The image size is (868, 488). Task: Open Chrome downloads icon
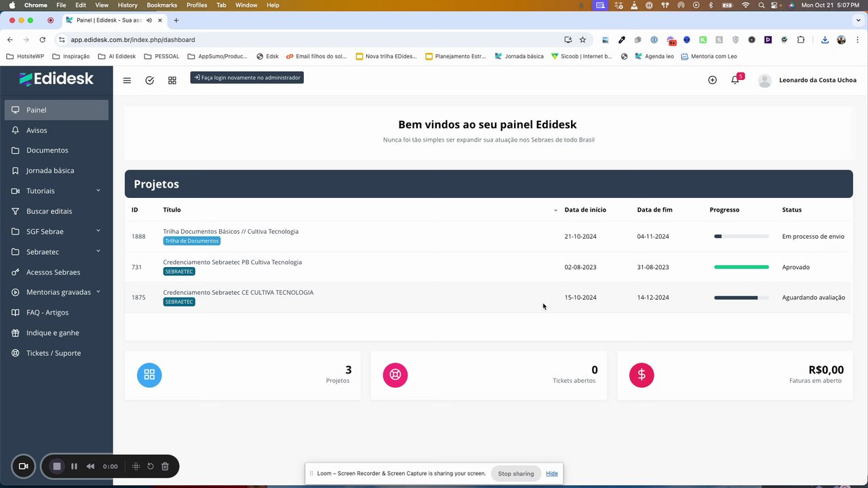coord(825,39)
